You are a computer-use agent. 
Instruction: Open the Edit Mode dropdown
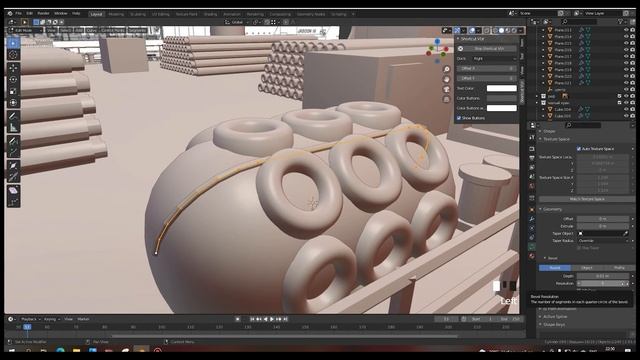tap(25, 30)
